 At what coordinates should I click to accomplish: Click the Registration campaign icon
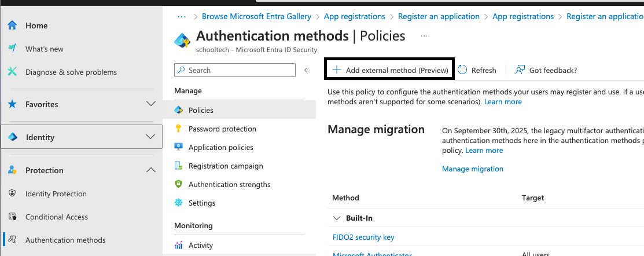point(178,166)
